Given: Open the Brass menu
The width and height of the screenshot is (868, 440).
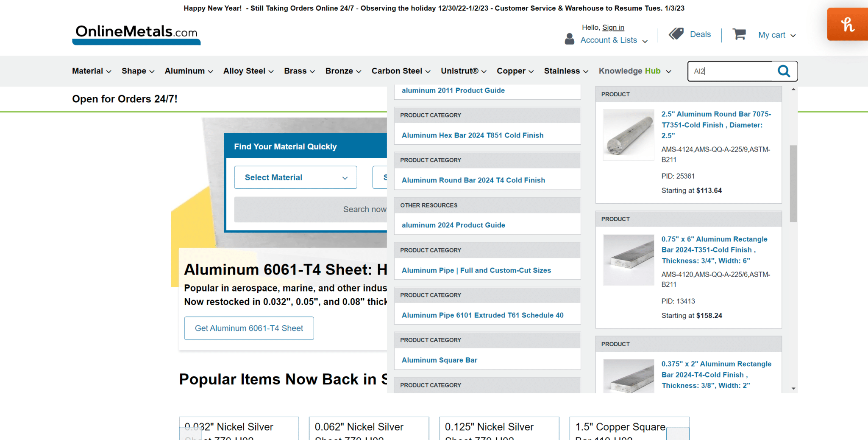Looking at the screenshot, I should [299, 71].
